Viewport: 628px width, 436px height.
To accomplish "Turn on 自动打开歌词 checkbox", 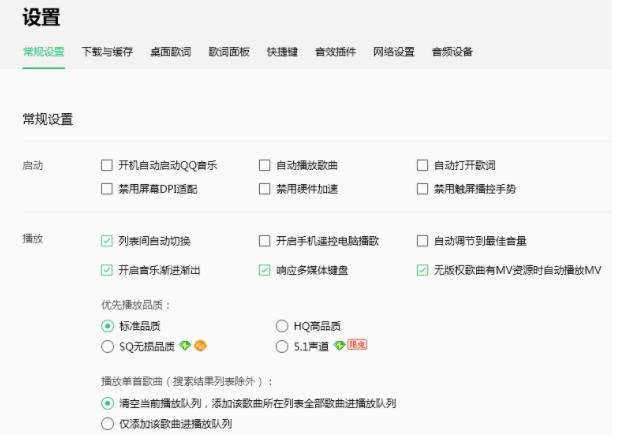I will [x=423, y=165].
